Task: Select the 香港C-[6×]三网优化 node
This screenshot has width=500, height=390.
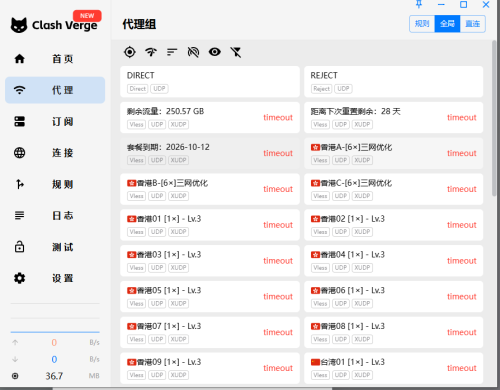Action: tap(394, 189)
